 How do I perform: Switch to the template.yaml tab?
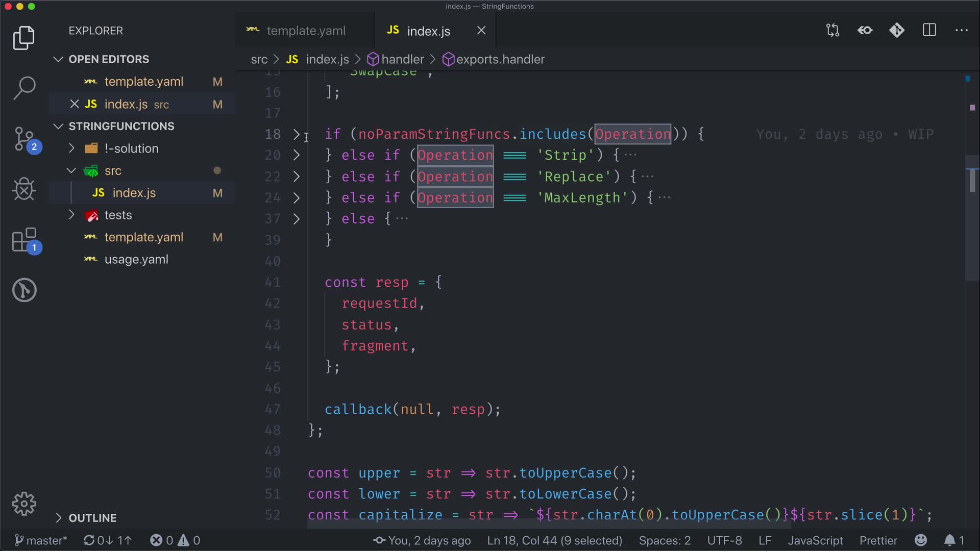305,31
